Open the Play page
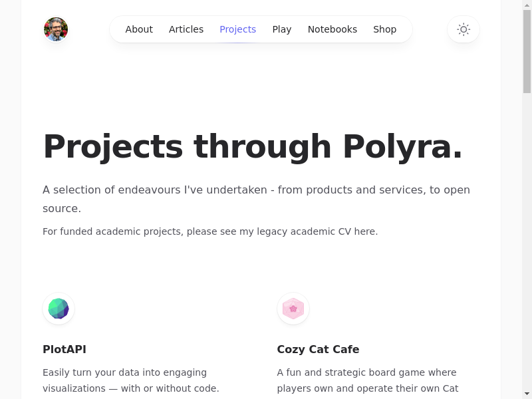Screen dimensions: 532x399 tap(282, 29)
